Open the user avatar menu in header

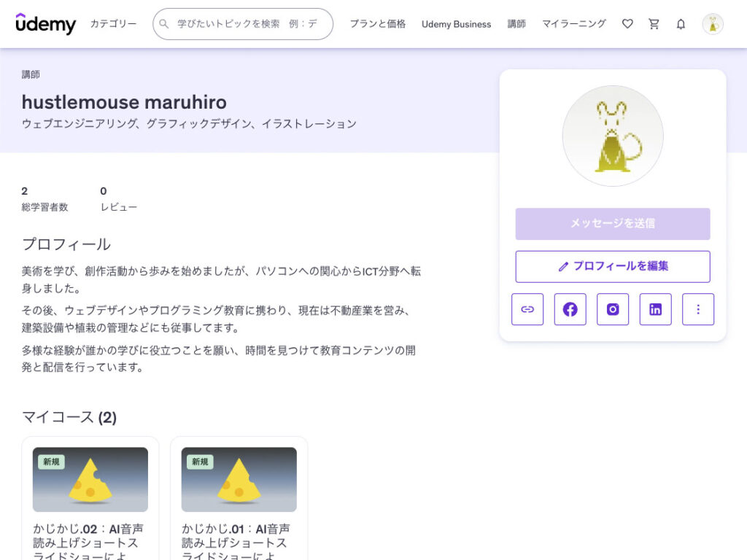pyautogui.click(x=713, y=24)
